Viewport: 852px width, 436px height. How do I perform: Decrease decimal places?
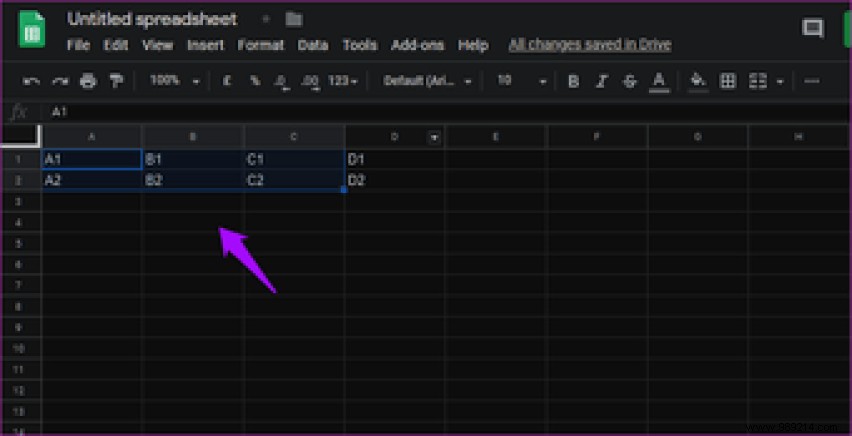coord(281,82)
